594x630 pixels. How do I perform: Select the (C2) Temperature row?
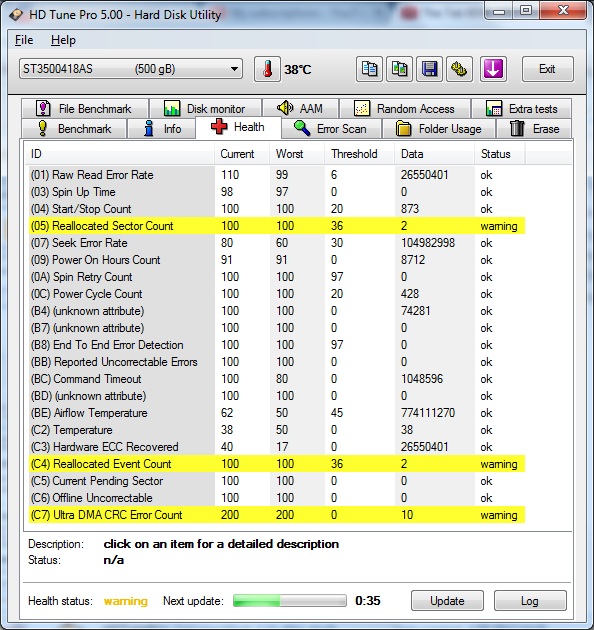point(277,430)
